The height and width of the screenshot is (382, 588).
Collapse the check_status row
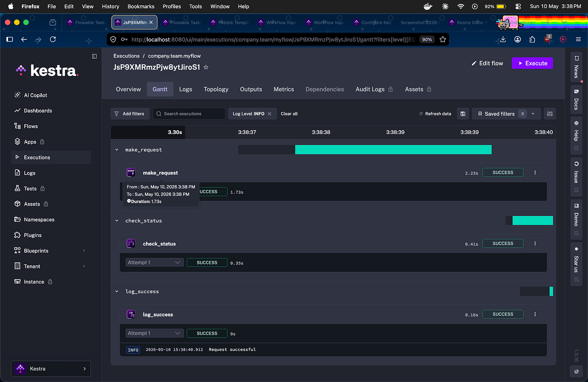click(117, 221)
